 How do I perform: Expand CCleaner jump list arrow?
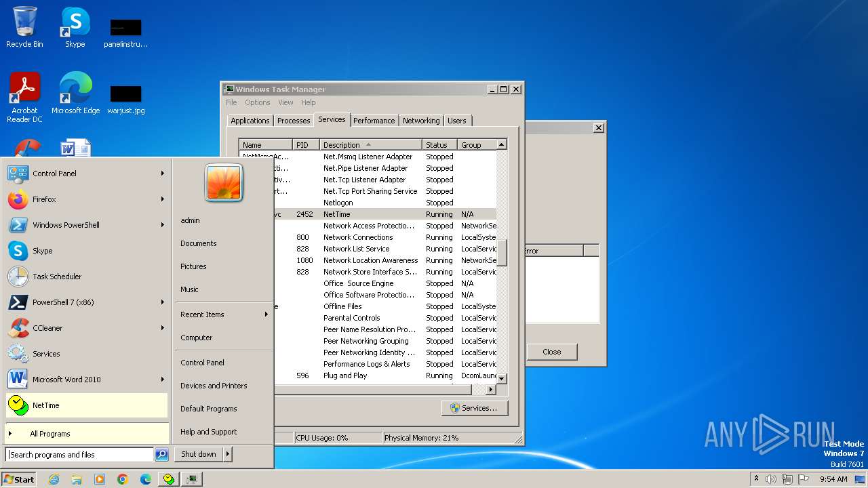[x=163, y=328]
